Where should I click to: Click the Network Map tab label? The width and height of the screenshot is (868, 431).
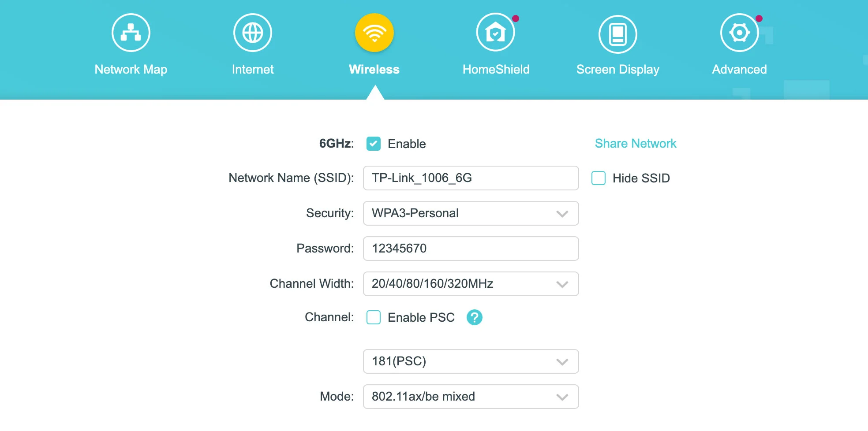(131, 70)
